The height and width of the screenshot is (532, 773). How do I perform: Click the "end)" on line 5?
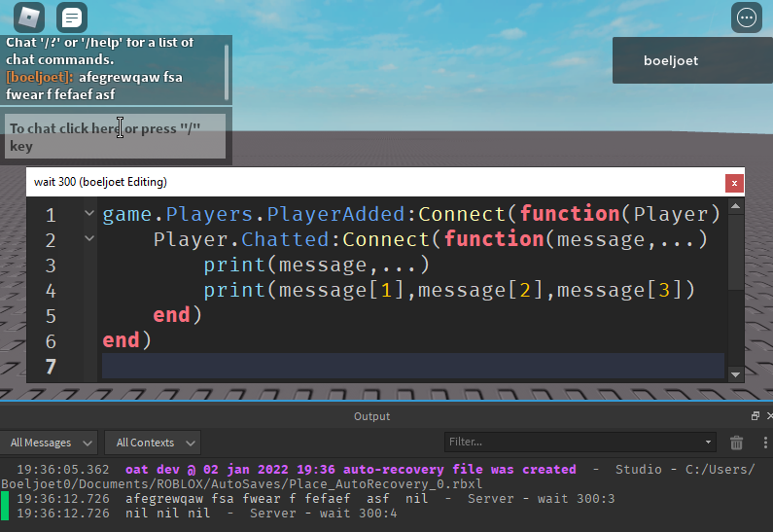178,315
